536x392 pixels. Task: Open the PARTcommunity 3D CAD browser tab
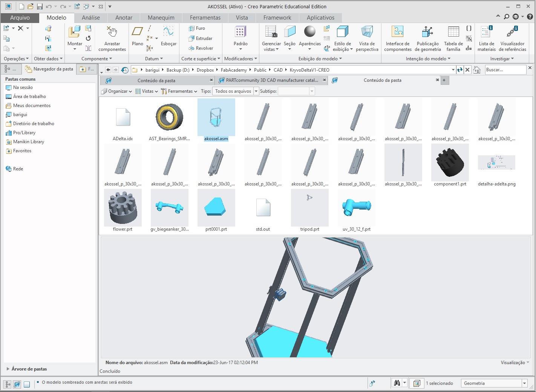point(271,80)
